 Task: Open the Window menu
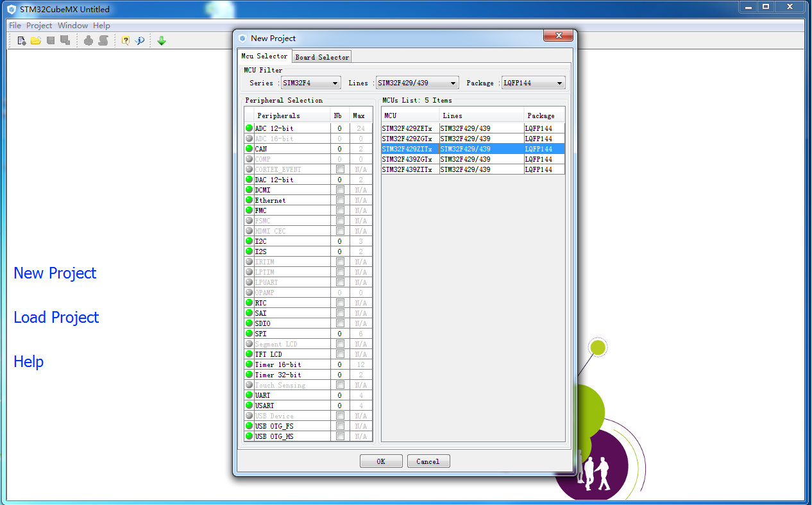coord(73,26)
